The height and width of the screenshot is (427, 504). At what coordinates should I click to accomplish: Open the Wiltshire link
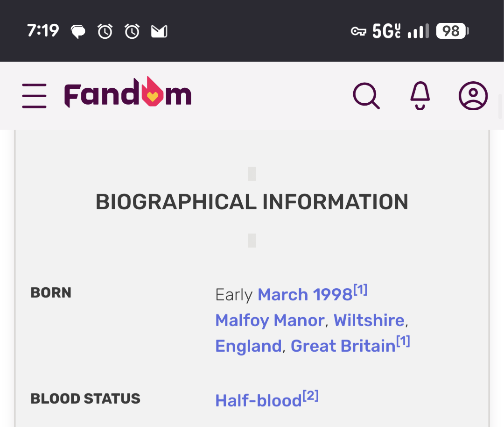click(x=369, y=320)
